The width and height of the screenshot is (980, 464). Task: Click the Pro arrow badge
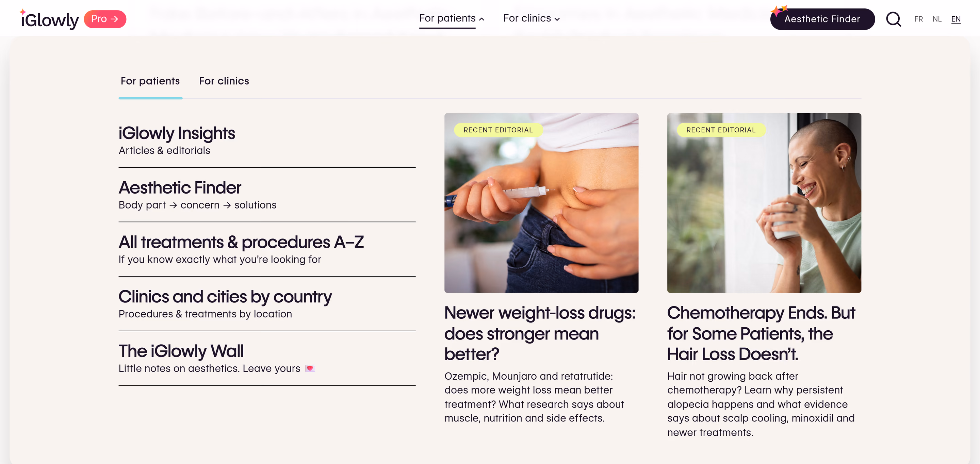pos(105,19)
